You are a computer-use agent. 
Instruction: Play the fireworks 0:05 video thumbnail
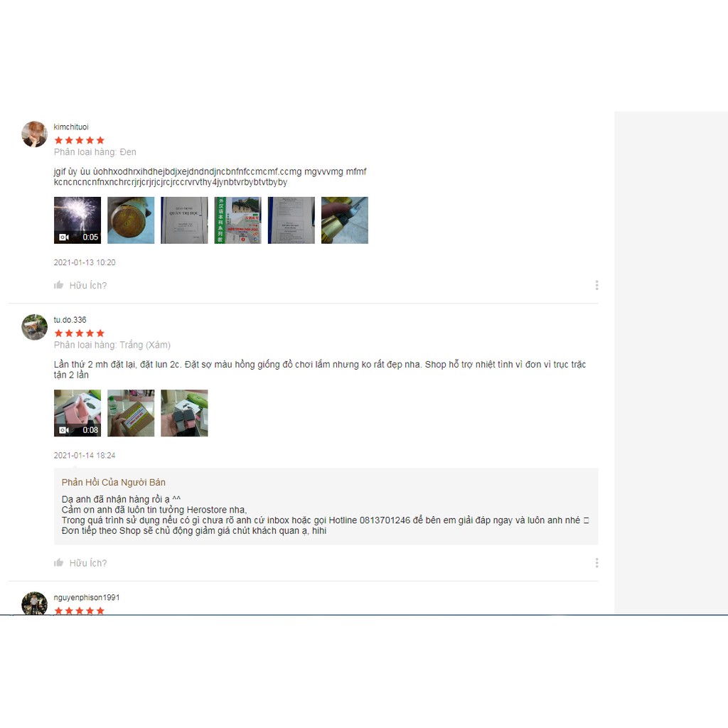click(77, 220)
